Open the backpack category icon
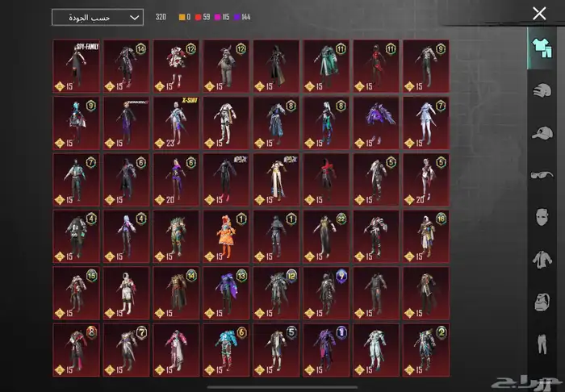 544,302
